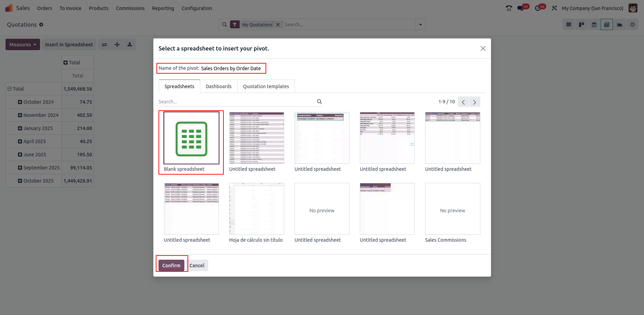This screenshot has width=644, height=315.
Task: Select the Blank spreadsheet thumbnail
Action: [191, 138]
